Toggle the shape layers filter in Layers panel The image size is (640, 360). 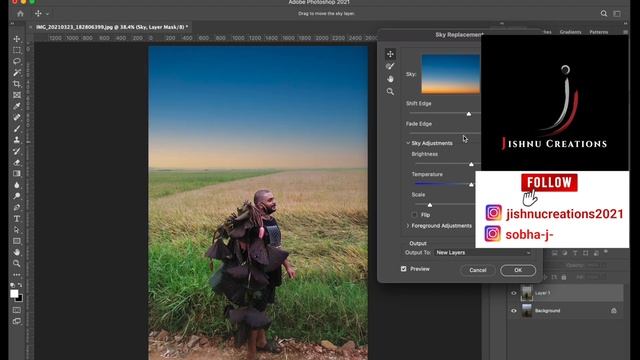click(x=586, y=253)
